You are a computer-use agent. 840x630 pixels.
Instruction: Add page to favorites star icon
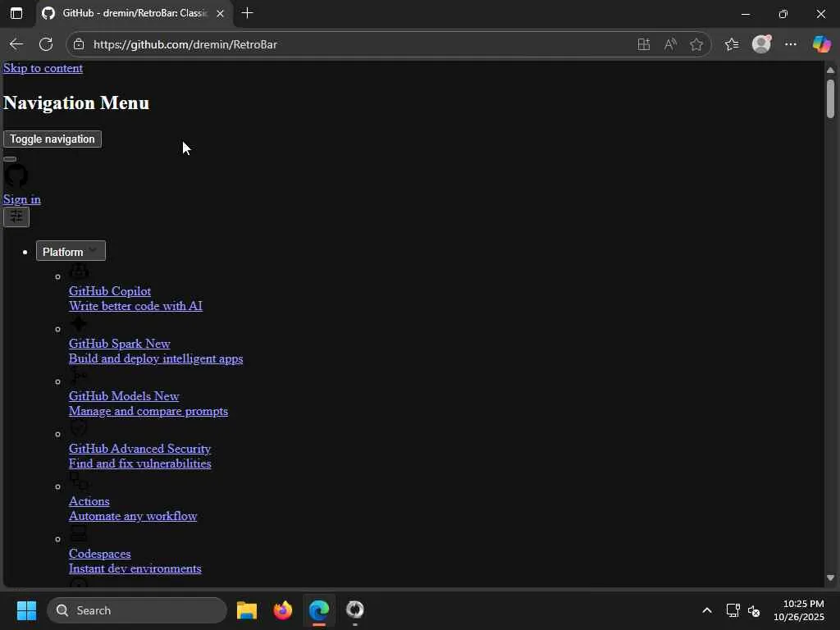(696, 44)
